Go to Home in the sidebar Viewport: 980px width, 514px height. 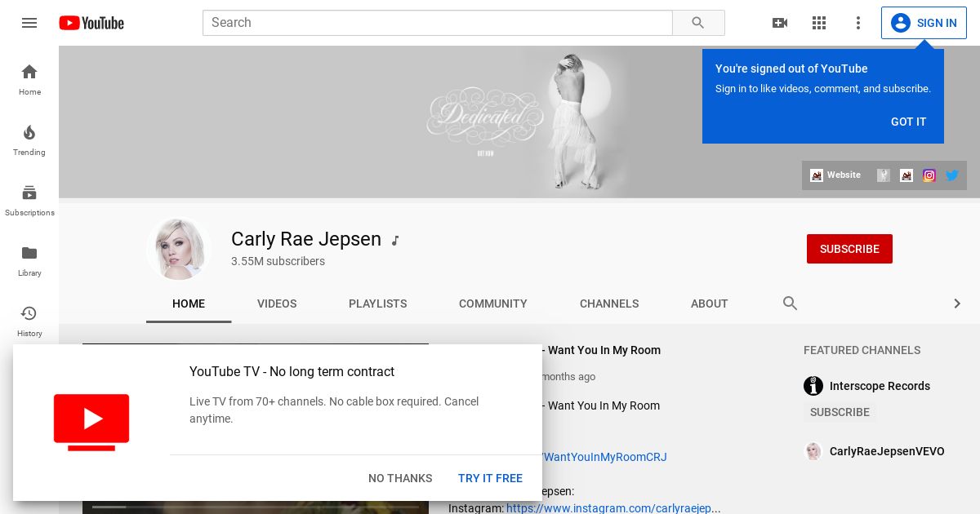[x=29, y=79]
